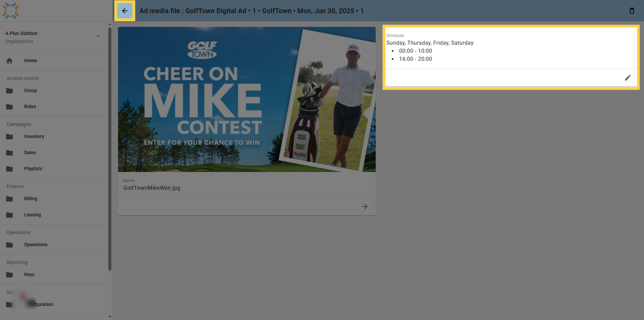Click the sidebar scroll down arrow
This screenshot has width=644, height=320.
(110, 317)
